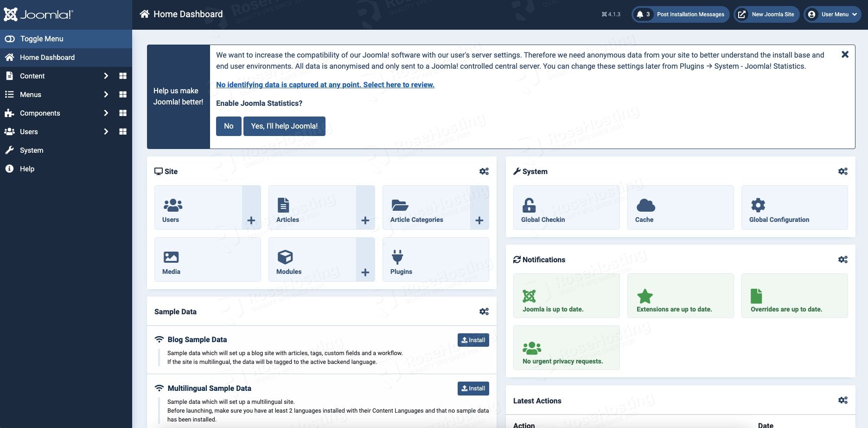Open the identifying data review link
Viewport: 868px width, 428px height.
(x=325, y=84)
